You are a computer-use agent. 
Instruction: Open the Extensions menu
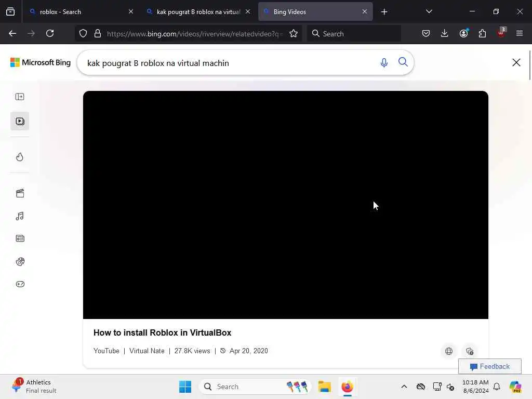[482, 34]
